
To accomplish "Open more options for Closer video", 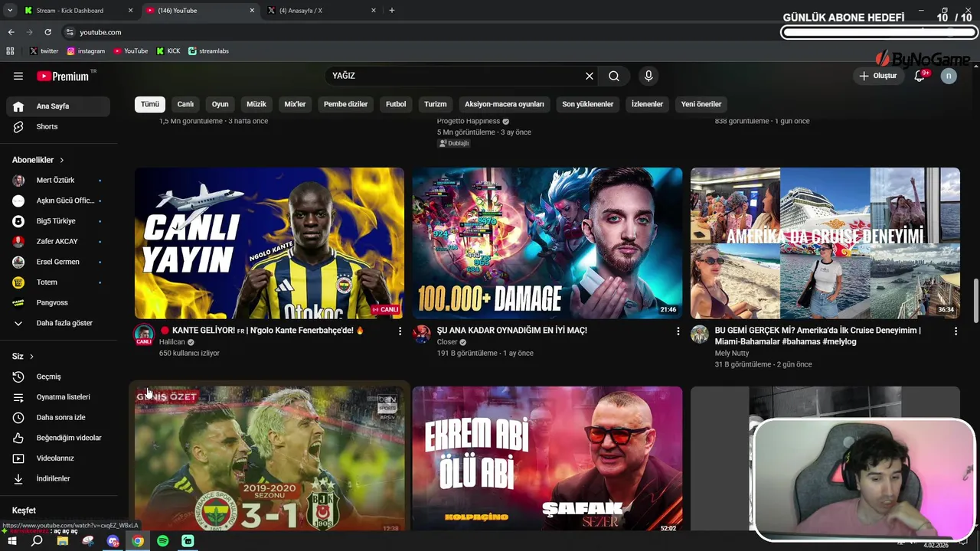I will tap(678, 331).
